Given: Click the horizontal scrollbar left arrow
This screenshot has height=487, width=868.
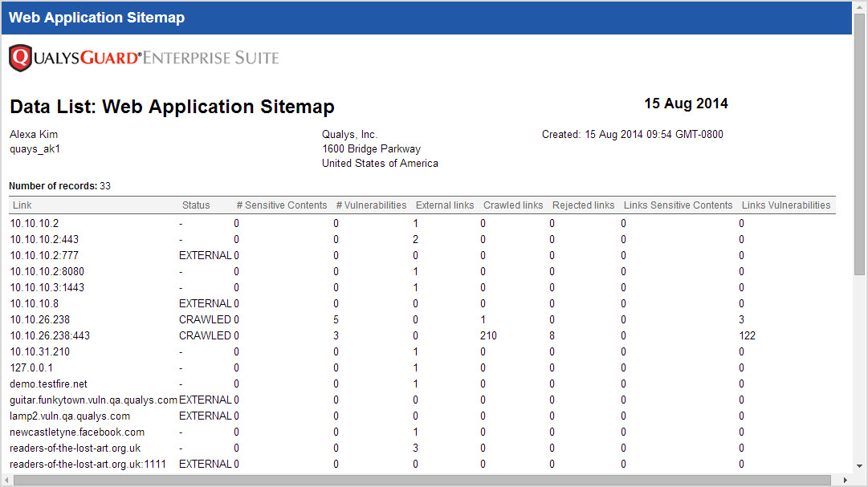Looking at the screenshot, I should [x=7, y=480].
